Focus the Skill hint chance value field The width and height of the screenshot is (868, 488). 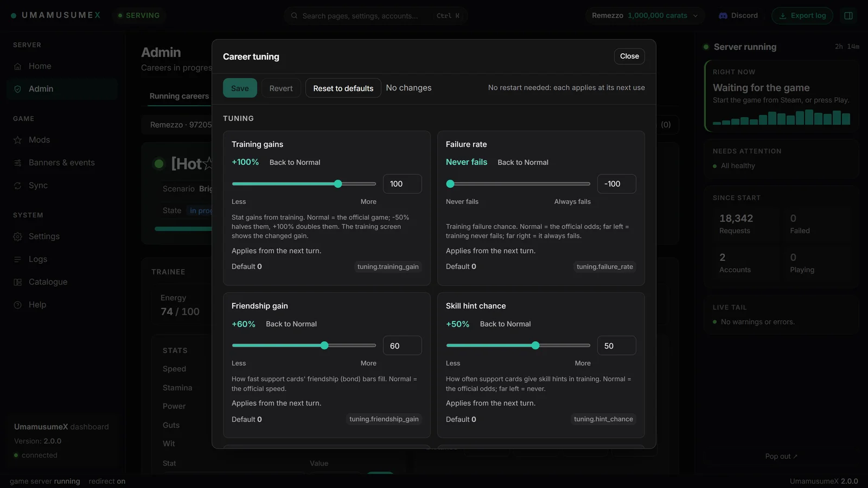pyautogui.click(x=617, y=345)
